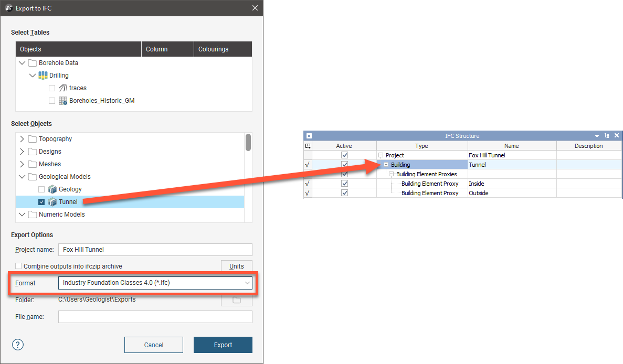Click the Geological Models folder icon
The image size is (623, 364).
tap(33, 177)
